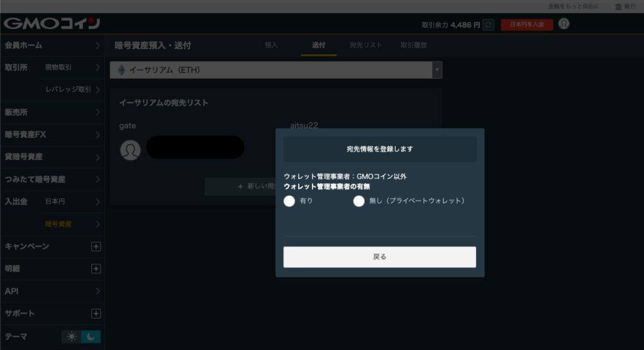
Task: Open 販売所 in sidebar
Action: coord(52,112)
